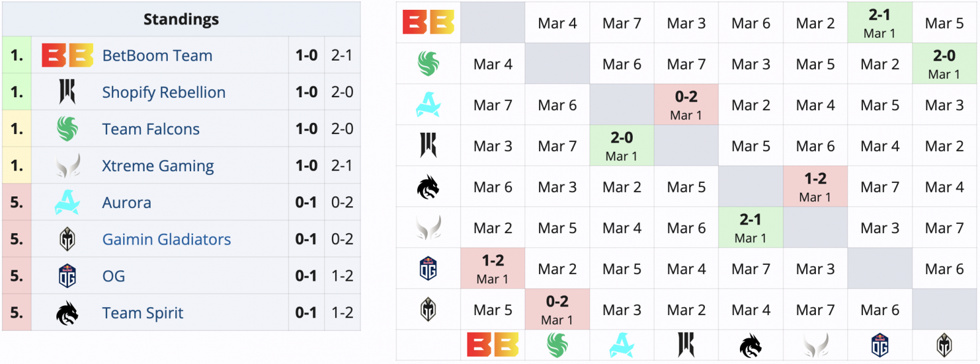Viewport: 980px width, 364px height.
Task: Open the Team Spirit link in Standings
Action: (143, 313)
